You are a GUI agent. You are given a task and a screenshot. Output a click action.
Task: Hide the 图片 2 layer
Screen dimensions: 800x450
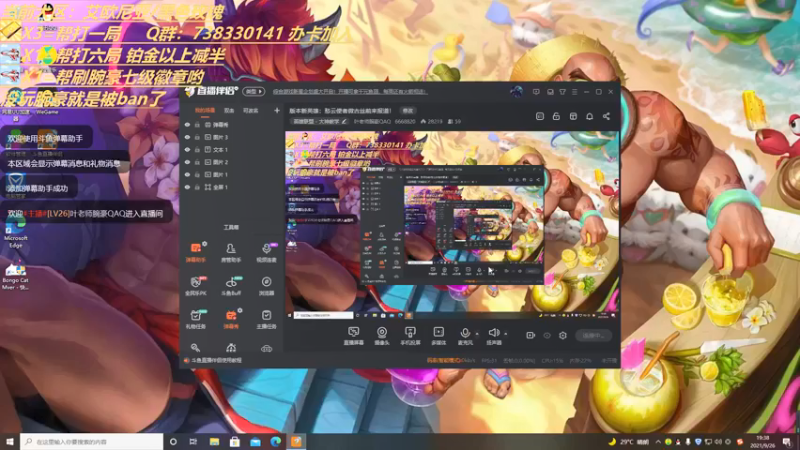coord(187,162)
